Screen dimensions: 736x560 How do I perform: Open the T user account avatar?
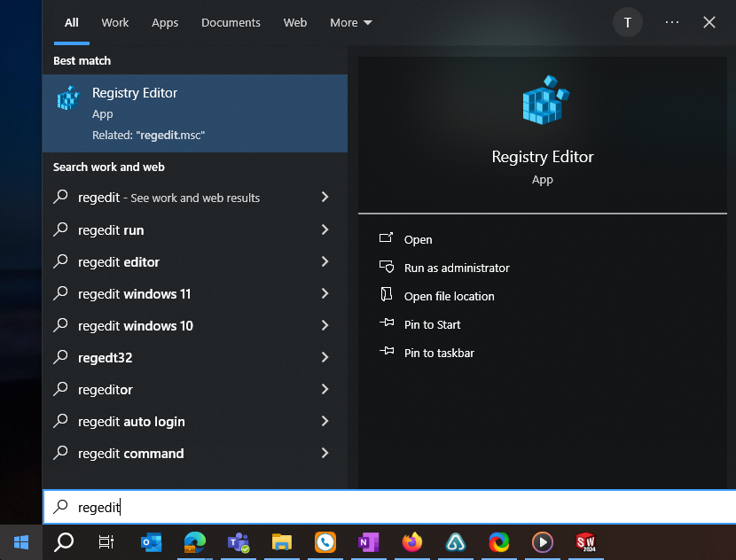[x=628, y=22]
